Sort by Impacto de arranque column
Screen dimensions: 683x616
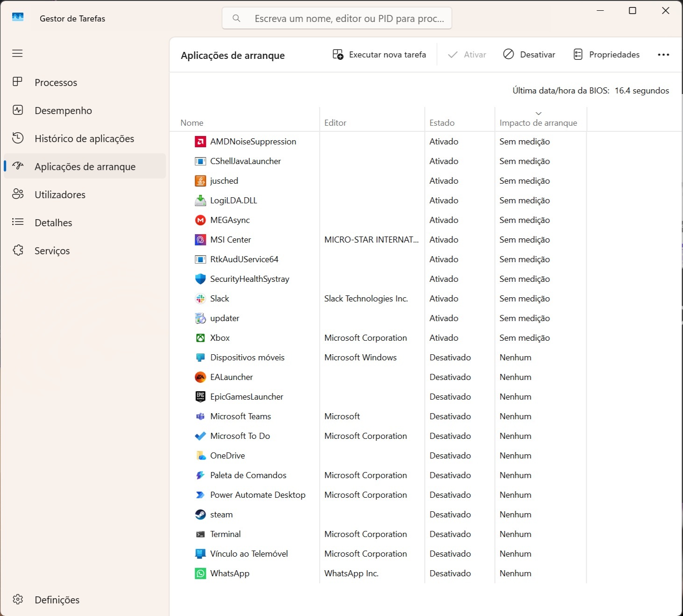[x=538, y=122]
